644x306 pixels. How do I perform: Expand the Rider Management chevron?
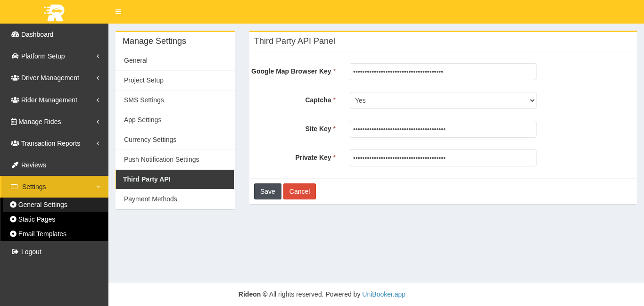point(98,100)
